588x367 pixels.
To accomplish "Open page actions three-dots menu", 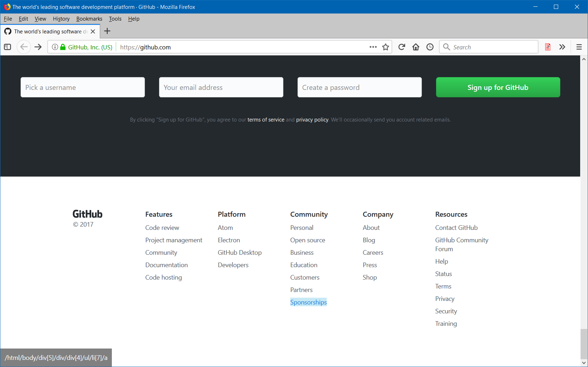I will tap(373, 47).
